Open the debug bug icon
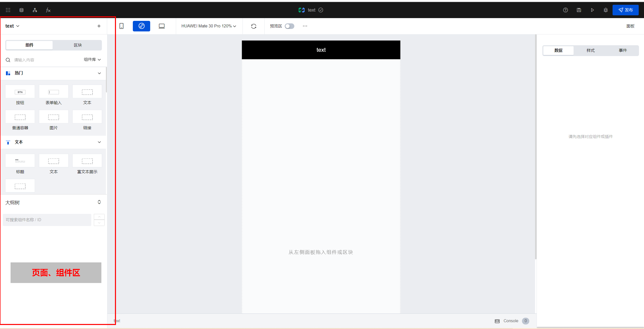The image size is (644, 329). pyautogui.click(x=606, y=10)
